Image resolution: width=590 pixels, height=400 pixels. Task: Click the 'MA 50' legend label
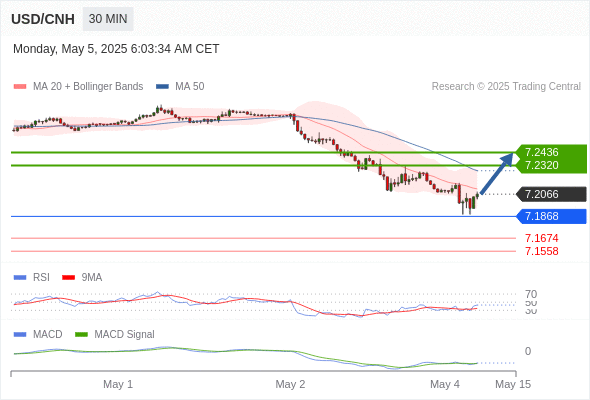pos(190,87)
